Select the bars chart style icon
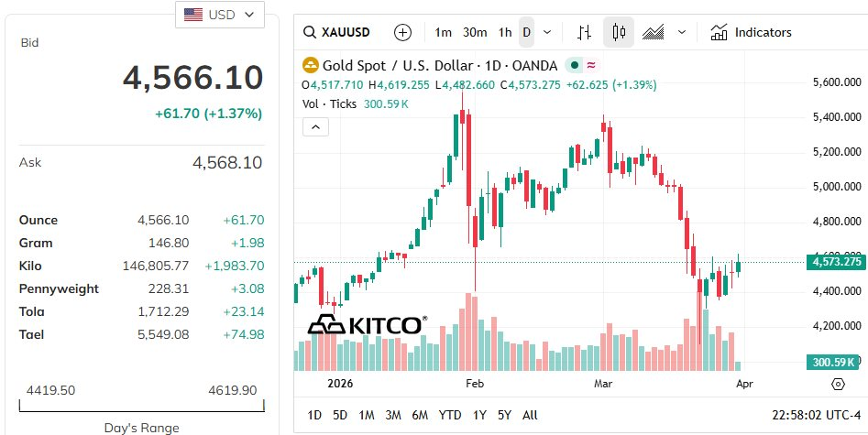The width and height of the screenshot is (868, 435). 584,32
